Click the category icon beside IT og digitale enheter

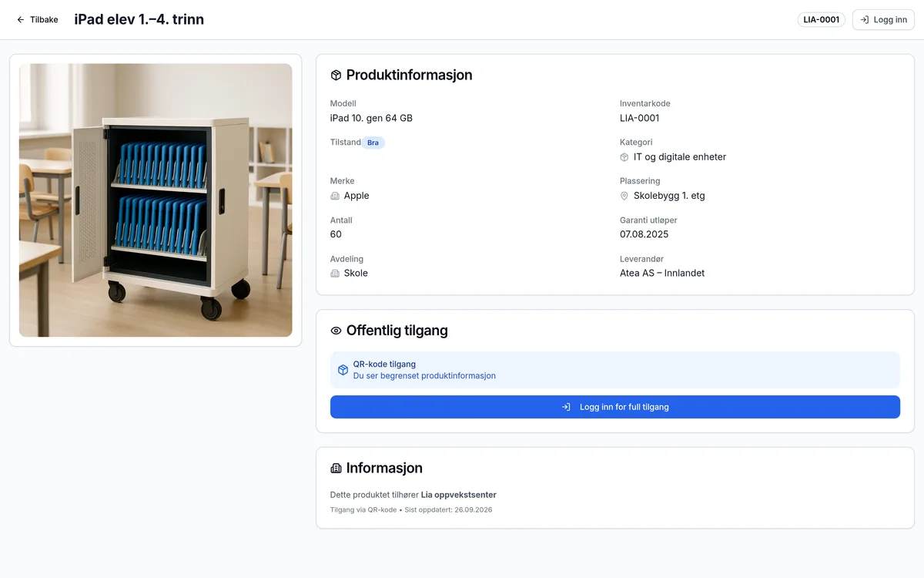624,157
